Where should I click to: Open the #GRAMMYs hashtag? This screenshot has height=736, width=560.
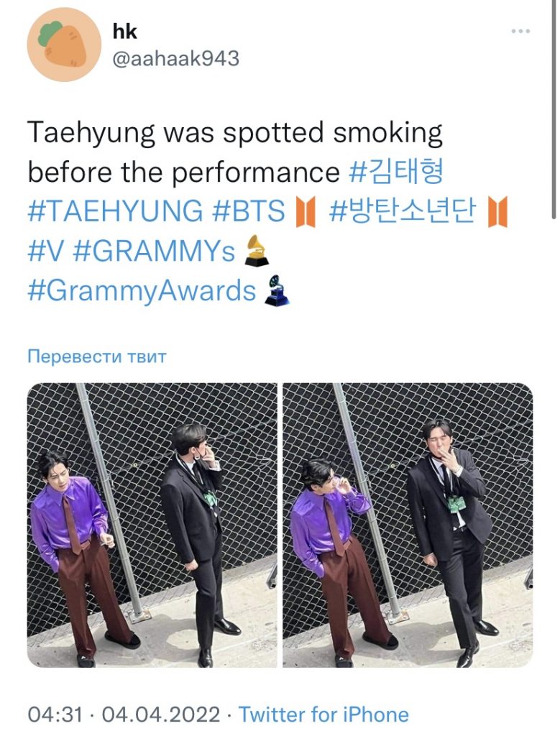point(154,251)
